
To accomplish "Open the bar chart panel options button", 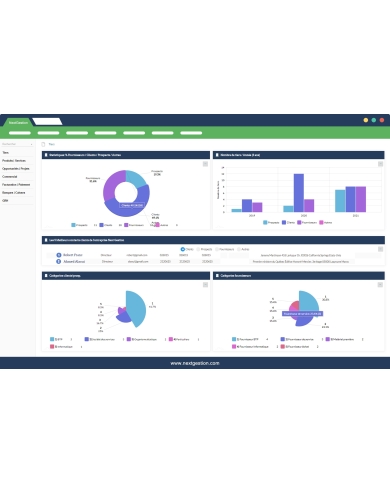I will pyautogui.click(x=380, y=164).
